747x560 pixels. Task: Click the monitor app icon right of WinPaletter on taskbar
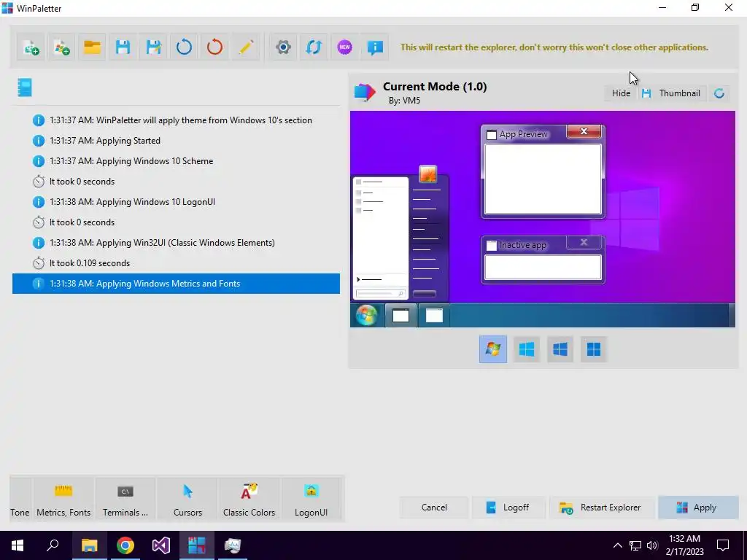(x=233, y=545)
